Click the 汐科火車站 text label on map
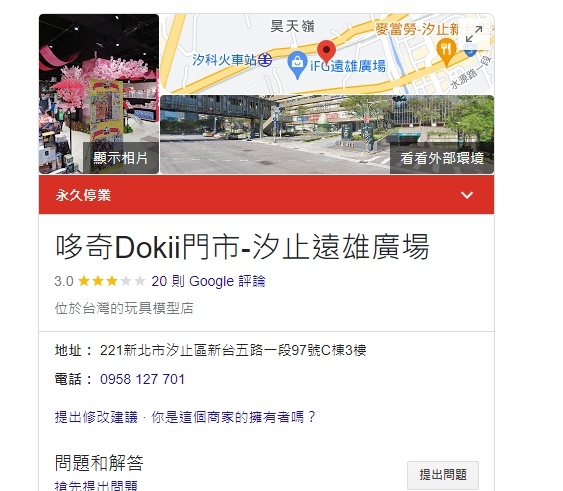Image resolution: width=563 pixels, height=491 pixels. pos(225,60)
